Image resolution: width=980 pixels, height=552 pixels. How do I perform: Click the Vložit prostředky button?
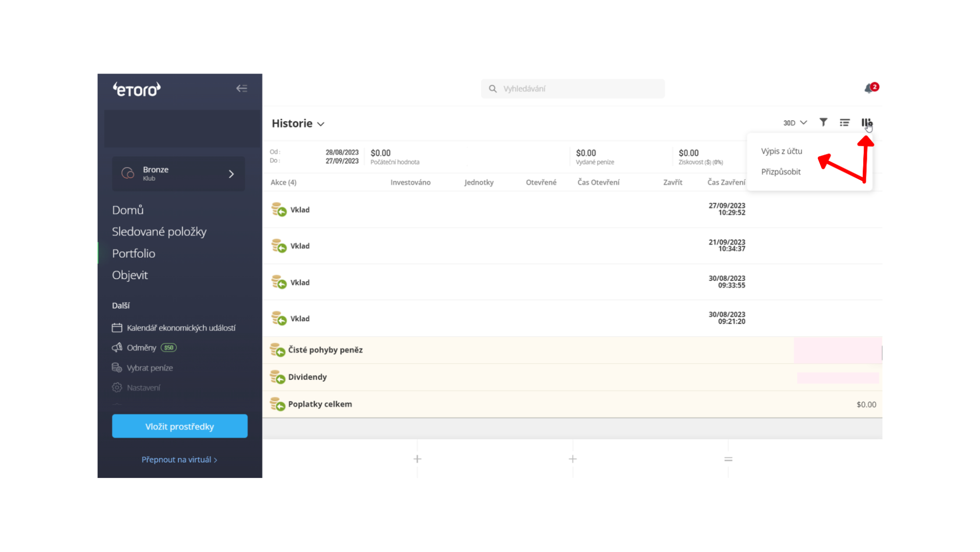click(179, 426)
